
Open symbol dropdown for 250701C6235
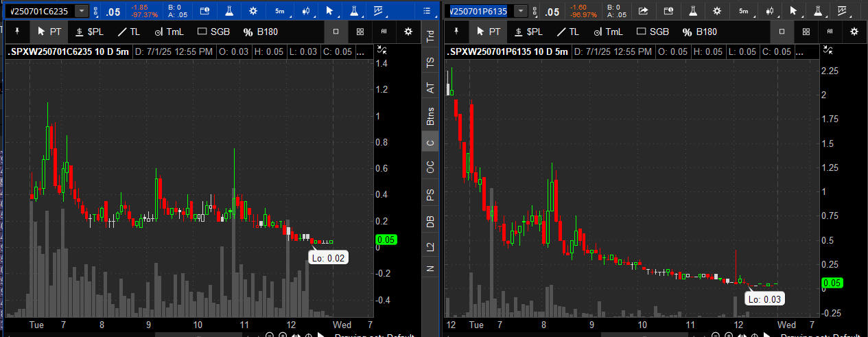point(82,11)
